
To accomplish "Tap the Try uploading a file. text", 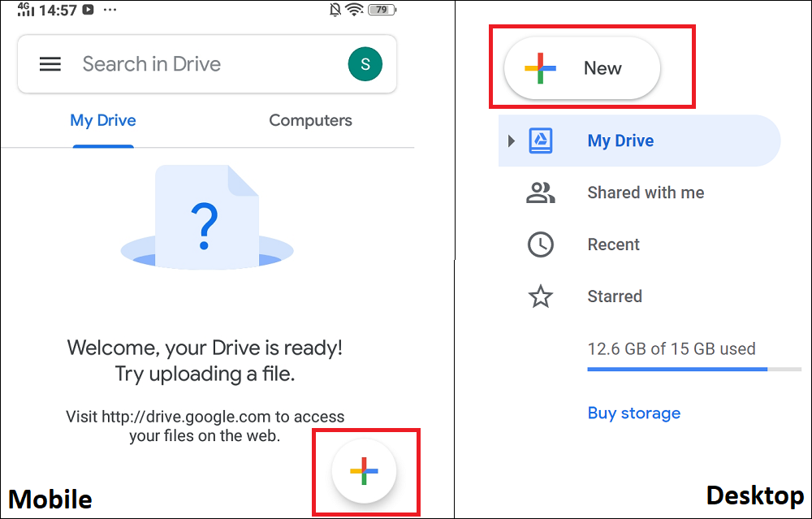I will [x=205, y=374].
